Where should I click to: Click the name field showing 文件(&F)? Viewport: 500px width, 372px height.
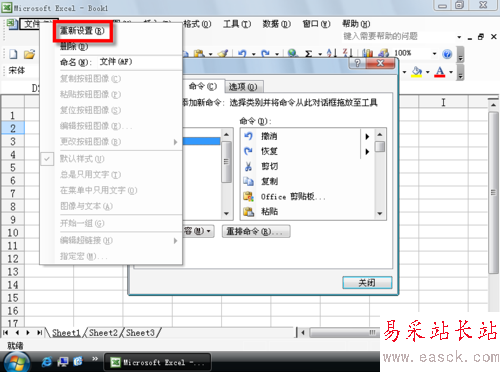[139, 62]
